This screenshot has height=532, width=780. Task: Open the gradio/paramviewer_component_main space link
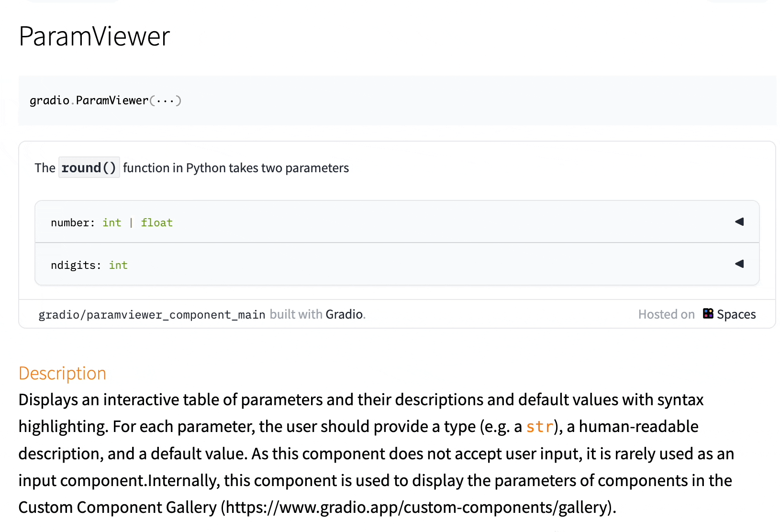click(152, 315)
